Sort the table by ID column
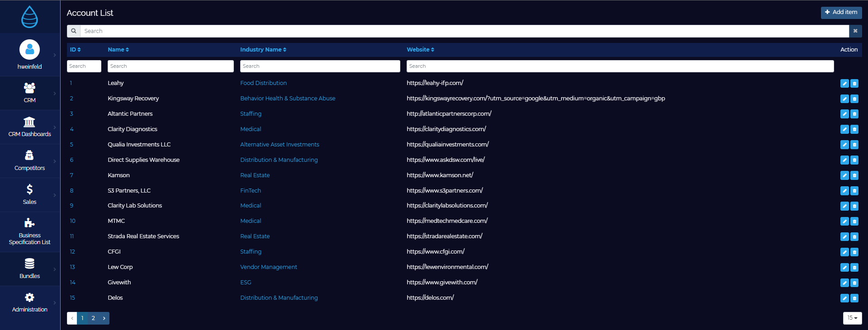The image size is (868, 330). pos(75,50)
